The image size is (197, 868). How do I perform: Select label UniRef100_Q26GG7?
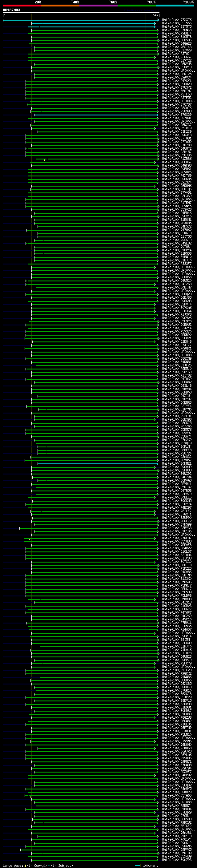(177, 57)
